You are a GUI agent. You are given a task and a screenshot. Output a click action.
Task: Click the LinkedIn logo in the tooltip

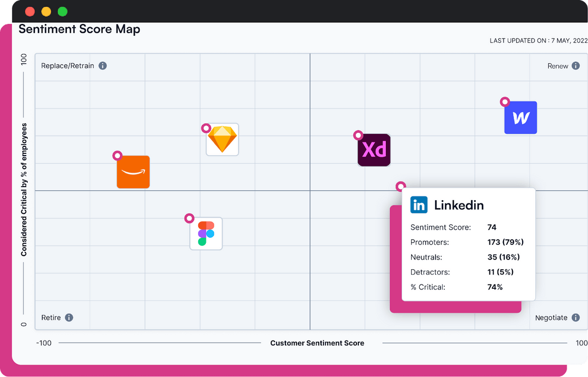(419, 205)
